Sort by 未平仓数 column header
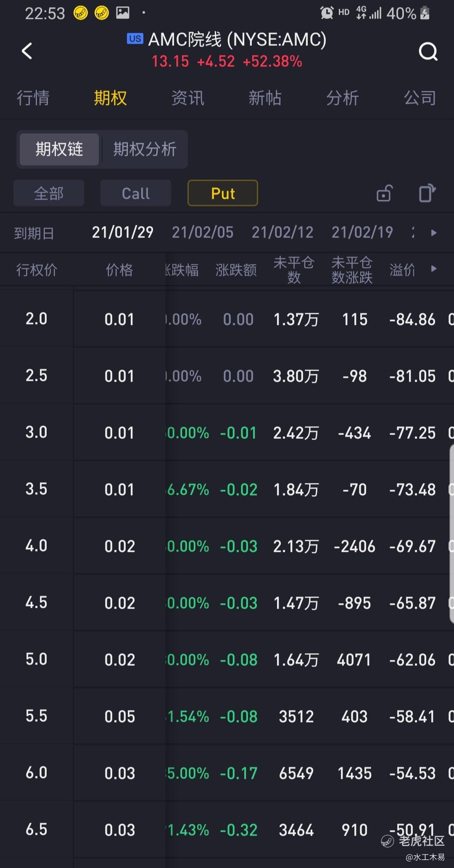This screenshot has width=454, height=868. point(294,270)
